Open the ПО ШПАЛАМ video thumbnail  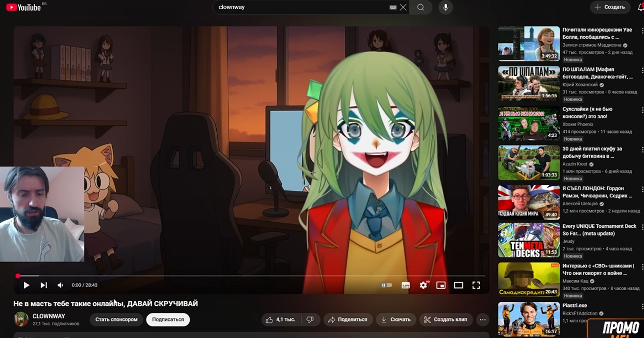(529, 83)
